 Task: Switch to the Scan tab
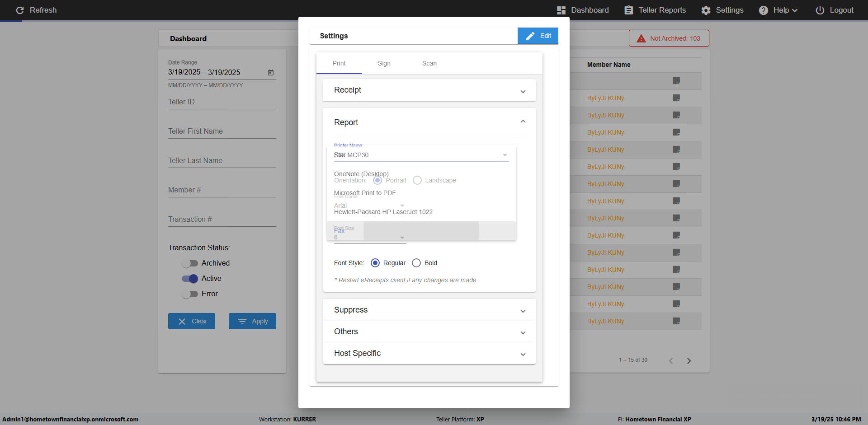point(429,63)
